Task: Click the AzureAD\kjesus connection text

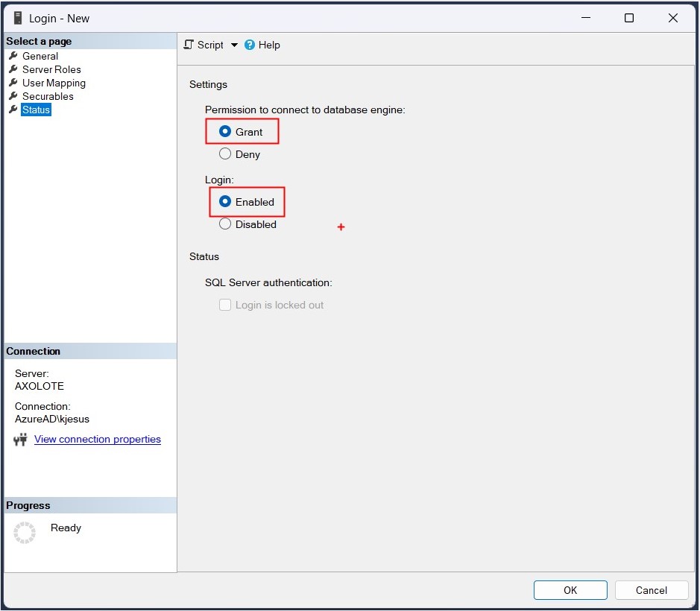Action: point(51,419)
